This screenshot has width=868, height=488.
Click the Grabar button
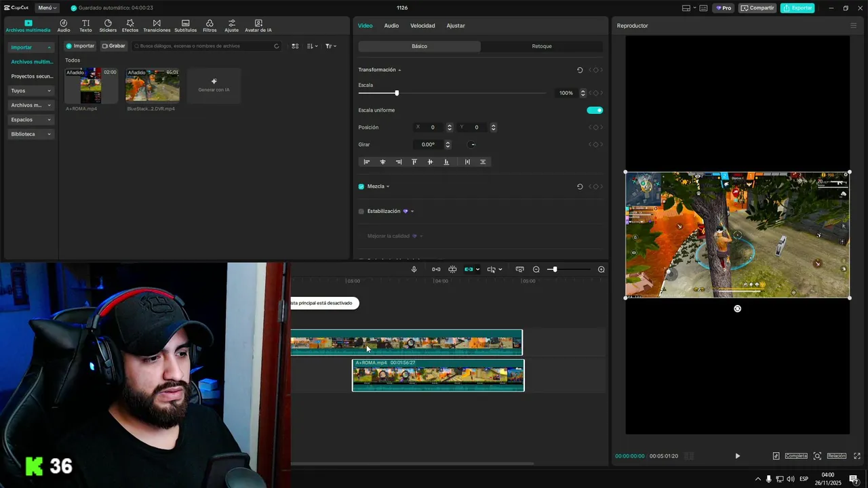114,46
